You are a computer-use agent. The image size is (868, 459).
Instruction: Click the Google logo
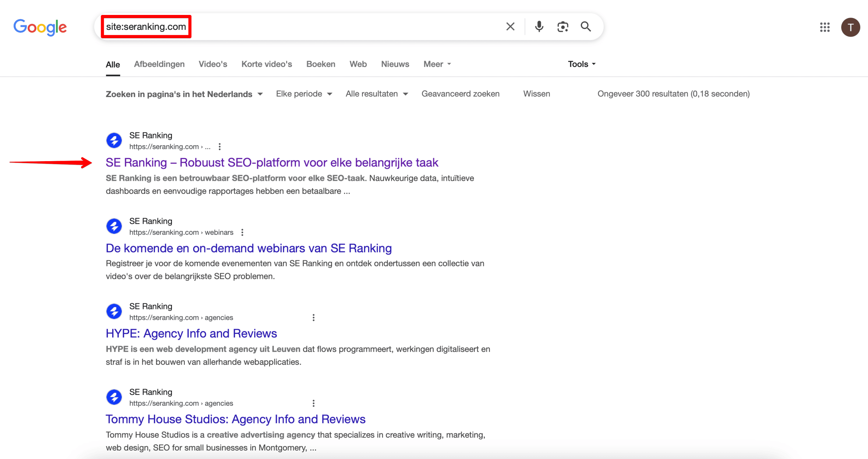click(x=40, y=27)
